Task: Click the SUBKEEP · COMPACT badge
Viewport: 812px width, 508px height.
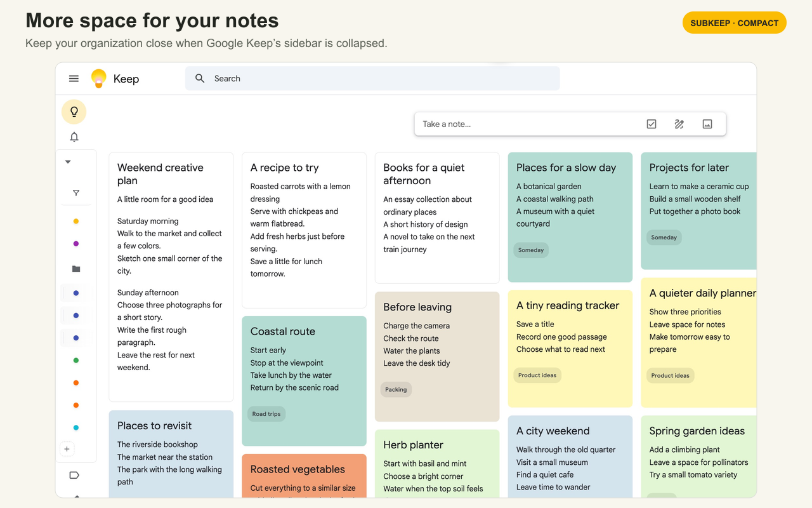Action: point(735,23)
